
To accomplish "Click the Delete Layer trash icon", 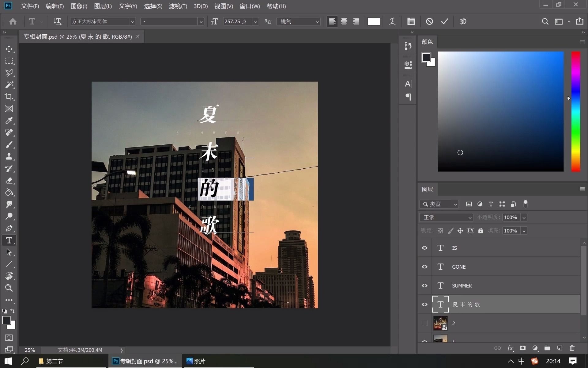I will coord(572,348).
